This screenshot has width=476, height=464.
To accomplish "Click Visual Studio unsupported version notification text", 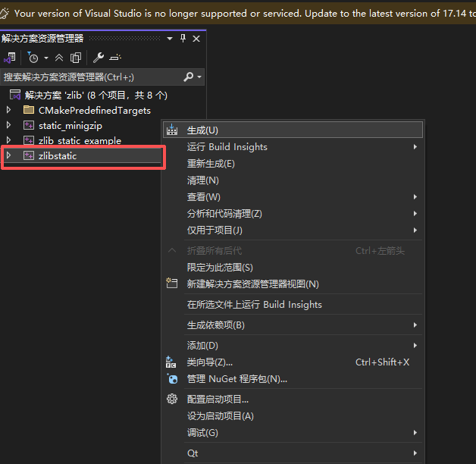I will 245,14.
